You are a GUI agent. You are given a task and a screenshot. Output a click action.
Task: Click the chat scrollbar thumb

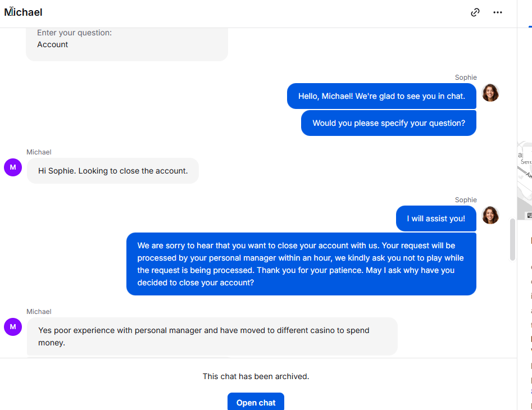pyautogui.click(x=512, y=240)
